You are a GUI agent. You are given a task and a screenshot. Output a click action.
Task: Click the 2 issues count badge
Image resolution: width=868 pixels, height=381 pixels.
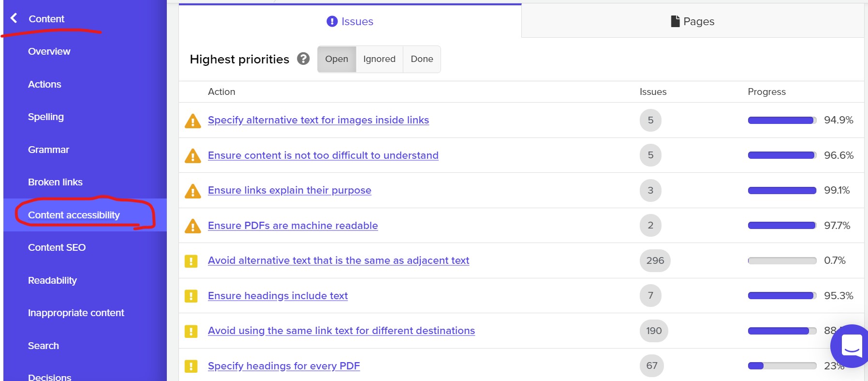(650, 226)
